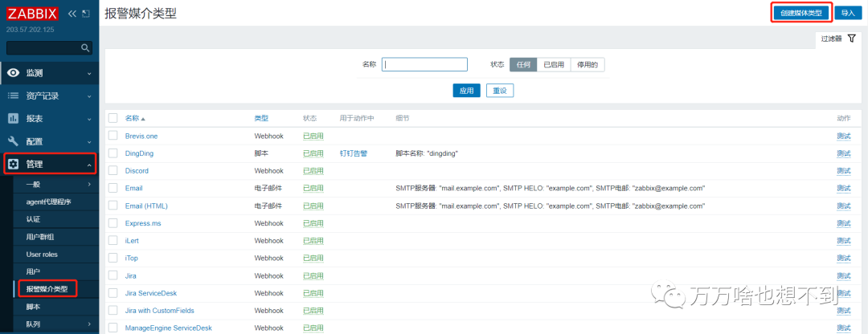Check the DingDing row checkbox
Screen dimensions: 868x334
(x=113, y=153)
